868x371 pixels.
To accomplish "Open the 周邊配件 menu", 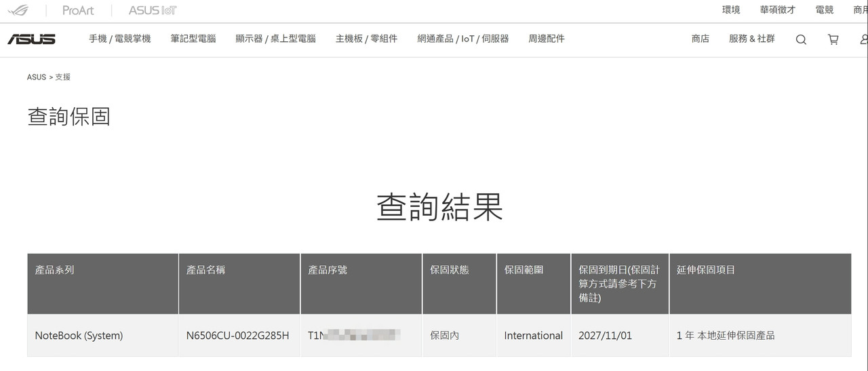I will 547,39.
